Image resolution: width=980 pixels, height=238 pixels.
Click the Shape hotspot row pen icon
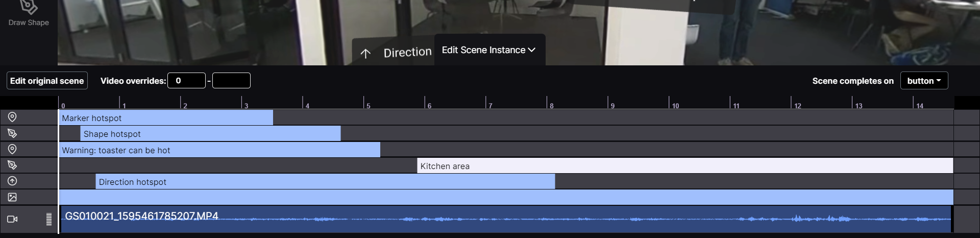coord(12,133)
